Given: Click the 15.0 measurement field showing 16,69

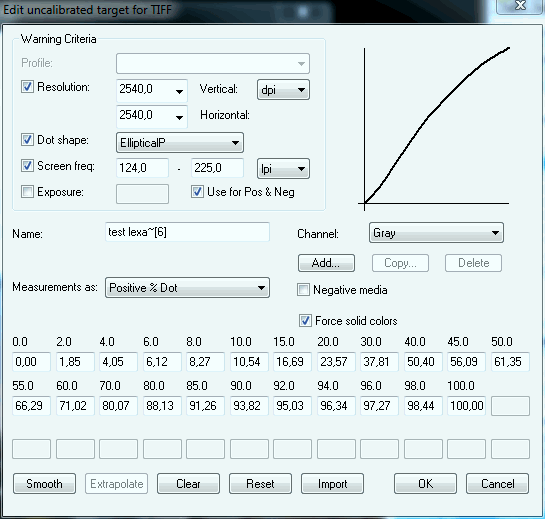Looking at the screenshot, I should pyautogui.click(x=292, y=362).
